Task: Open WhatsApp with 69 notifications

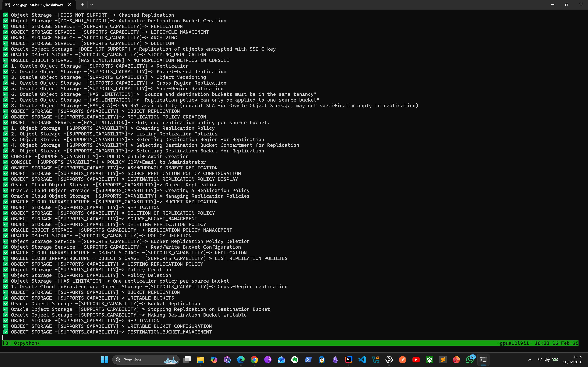Action: (x=470, y=360)
